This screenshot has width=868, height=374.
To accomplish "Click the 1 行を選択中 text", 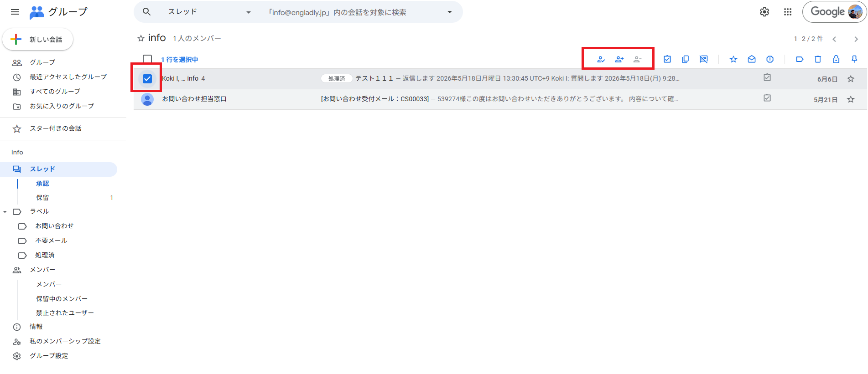I will tap(180, 60).
